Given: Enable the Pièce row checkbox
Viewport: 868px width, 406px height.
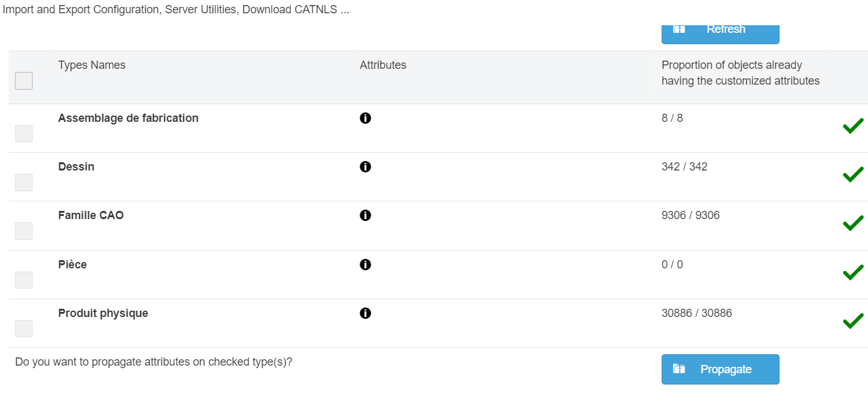Looking at the screenshot, I should coord(24,280).
